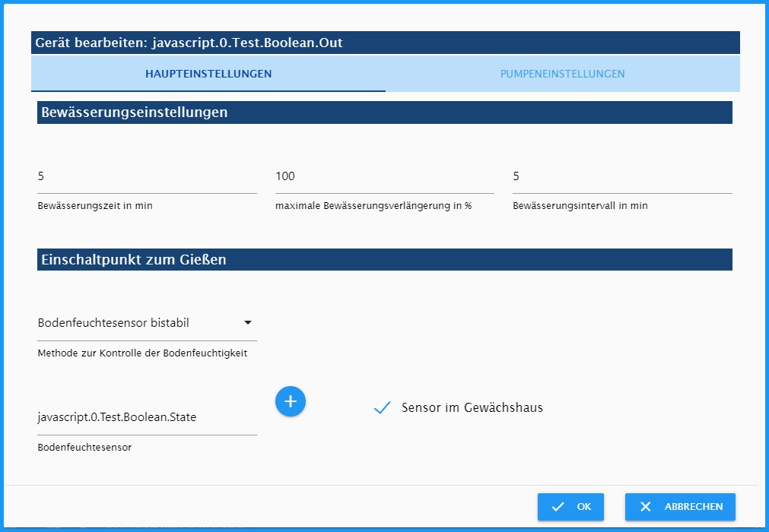Click the maximale Bewässerungsverlängerung field showing 100
The image size is (769, 532).
(385, 176)
